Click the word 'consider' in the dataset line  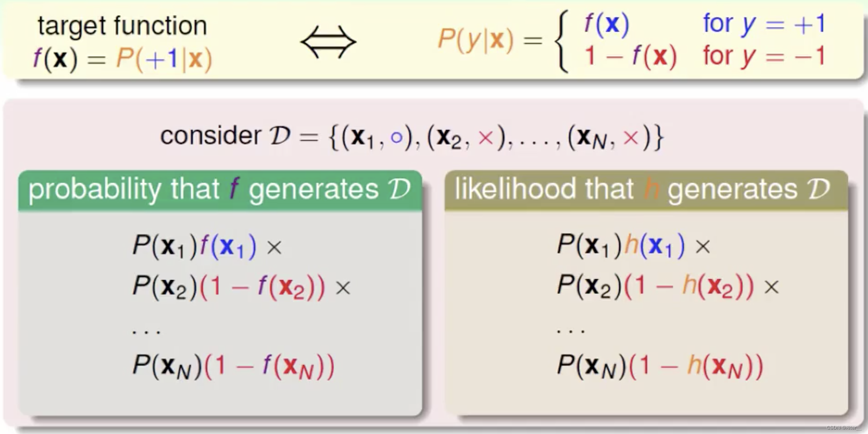(210, 135)
